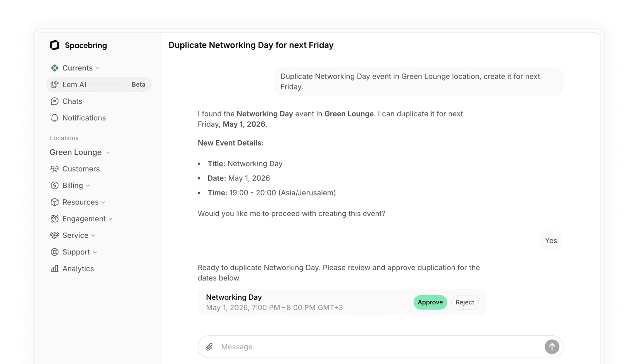
Task: Expand the Billing menu chevron
Action: [88, 186]
